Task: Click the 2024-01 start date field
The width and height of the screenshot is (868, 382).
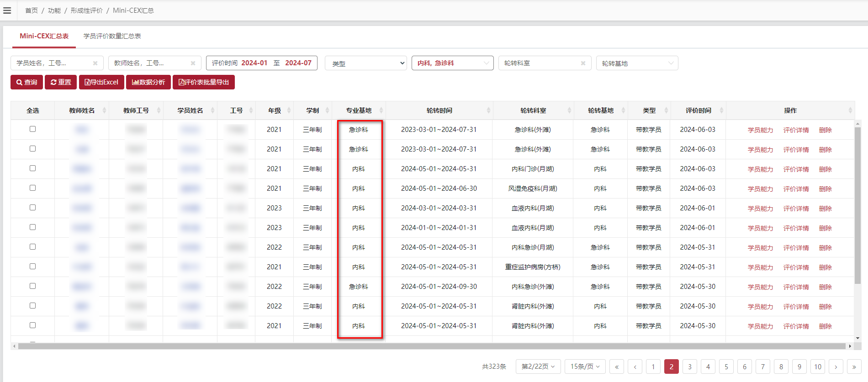Action: (x=254, y=63)
